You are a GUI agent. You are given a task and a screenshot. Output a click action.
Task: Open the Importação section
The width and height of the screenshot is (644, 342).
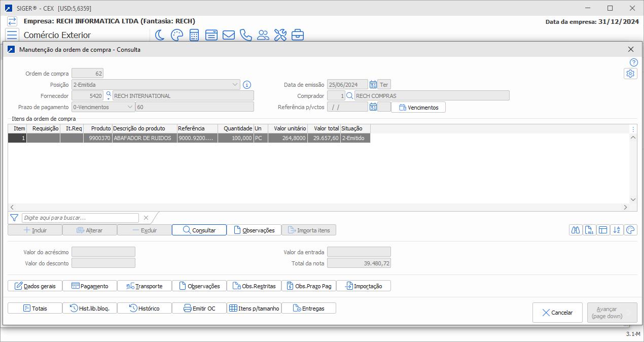tap(363, 286)
